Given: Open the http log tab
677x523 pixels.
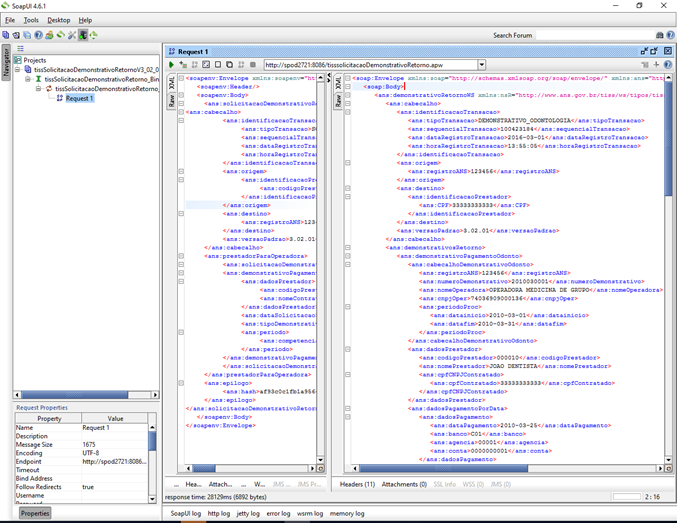Looking at the screenshot, I should (x=219, y=513).
